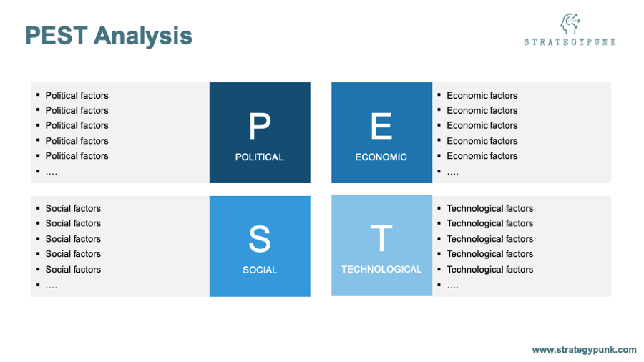
Task: Click the SOCIAL label under S
Action: 260,270
